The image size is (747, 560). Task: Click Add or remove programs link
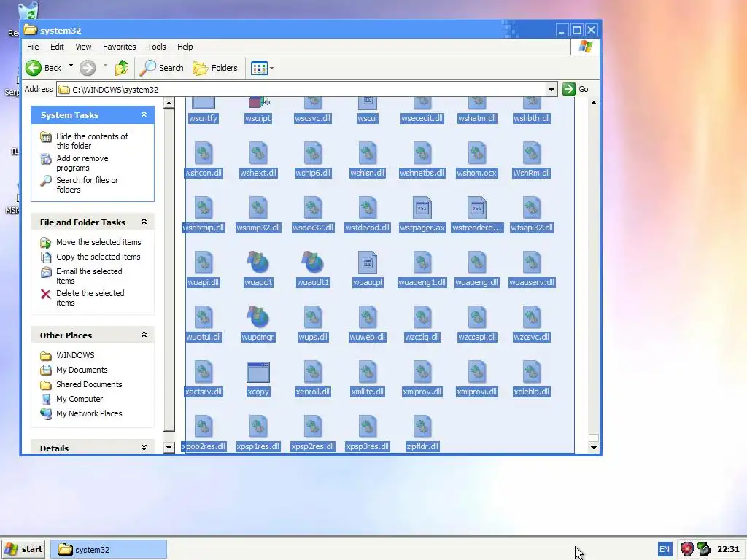click(82, 163)
